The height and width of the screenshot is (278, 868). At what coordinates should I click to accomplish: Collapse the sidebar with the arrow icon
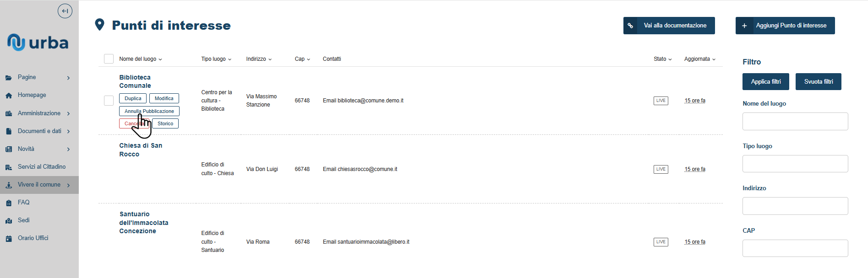pyautogui.click(x=65, y=11)
